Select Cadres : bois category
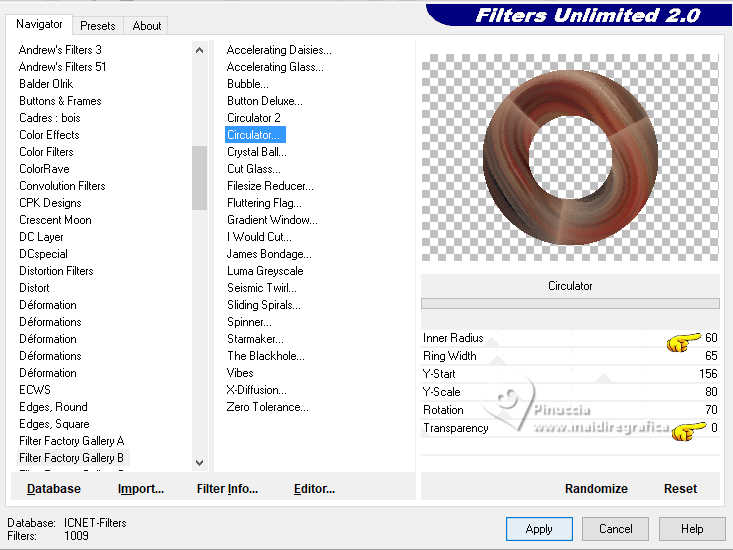The width and height of the screenshot is (733, 550). (50, 118)
